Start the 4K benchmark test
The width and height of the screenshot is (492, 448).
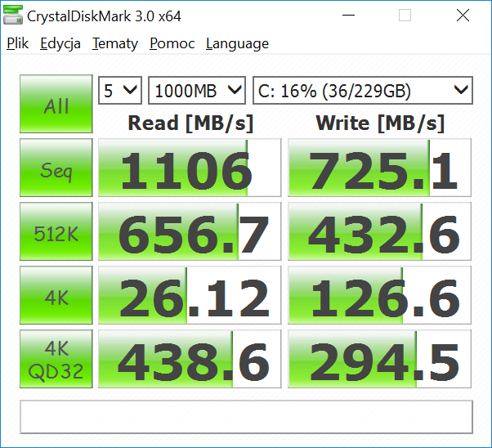(56, 295)
